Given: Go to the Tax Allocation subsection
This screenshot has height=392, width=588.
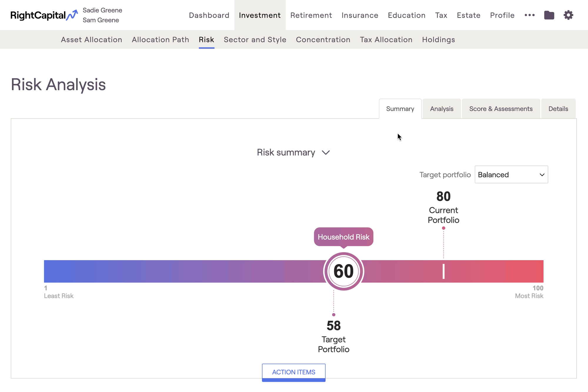Looking at the screenshot, I should click(386, 39).
